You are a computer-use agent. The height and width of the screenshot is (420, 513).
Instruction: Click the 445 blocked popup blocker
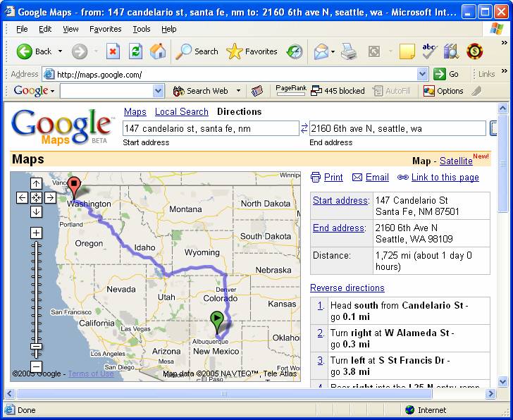[338, 91]
